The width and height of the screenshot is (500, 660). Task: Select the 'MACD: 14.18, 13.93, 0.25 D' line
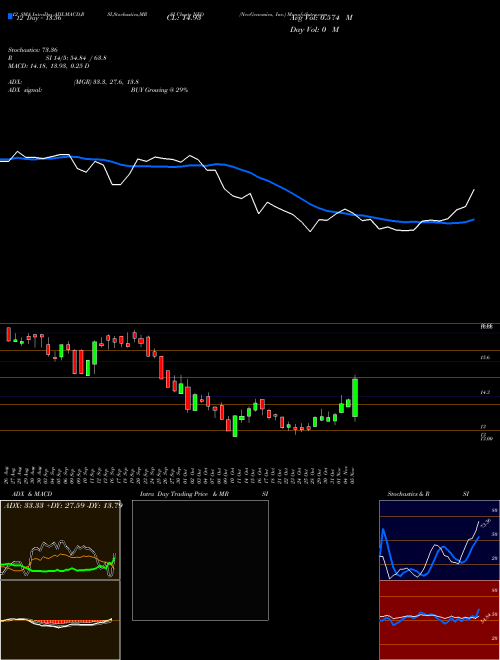[x=49, y=66]
